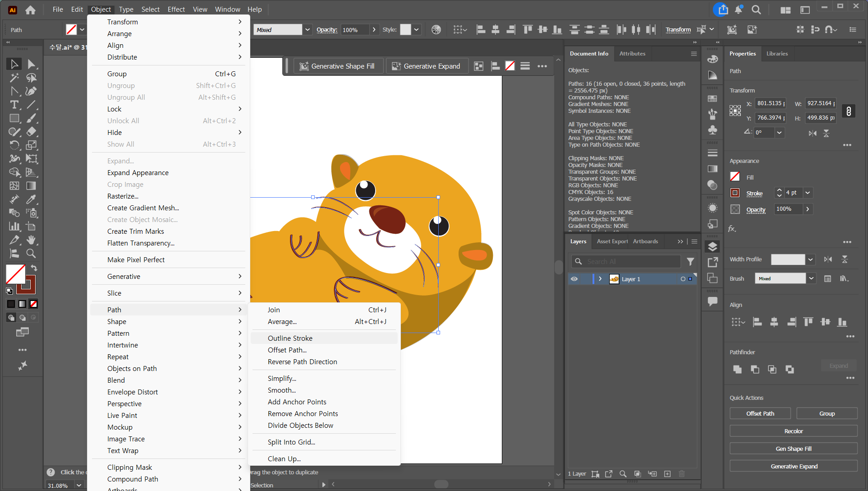Image resolution: width=868 pixels, height=491 pixels.
Task: Select the Type tool
Action: tap(14, 105)
